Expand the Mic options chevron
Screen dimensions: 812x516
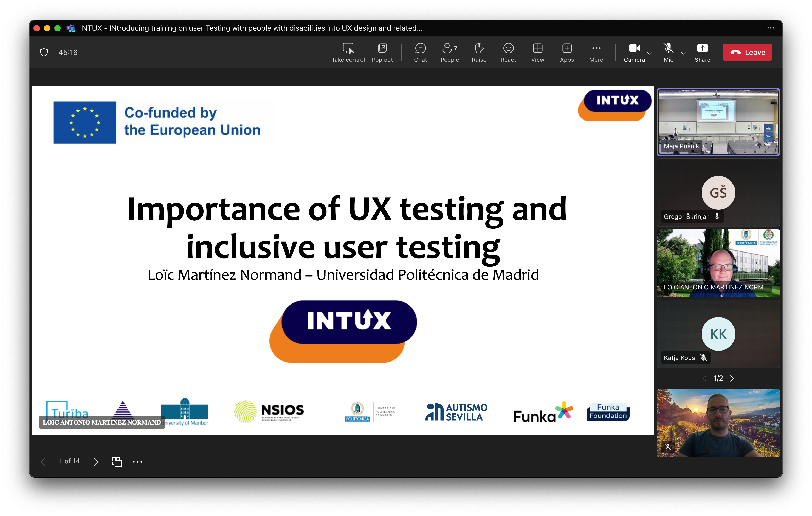point(683,53)
